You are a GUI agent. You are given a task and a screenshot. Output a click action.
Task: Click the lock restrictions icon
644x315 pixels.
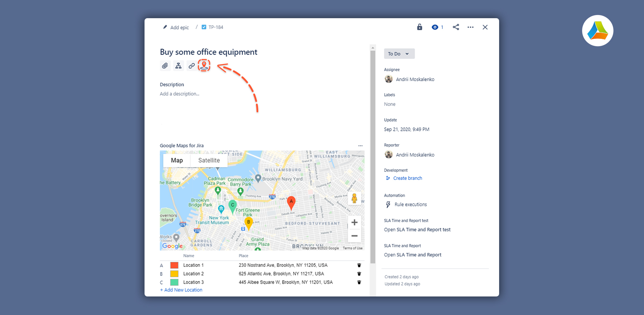(420, 27)
